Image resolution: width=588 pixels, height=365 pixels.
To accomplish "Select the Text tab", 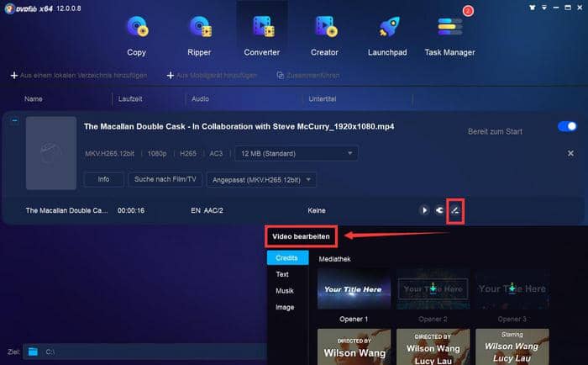I will pyautogui.click(x=282, y=274).
